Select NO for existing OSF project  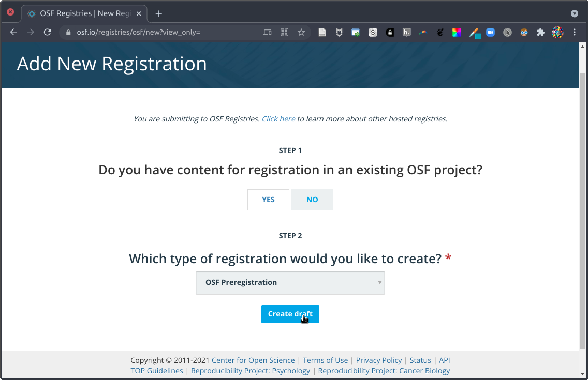point(312,200)
